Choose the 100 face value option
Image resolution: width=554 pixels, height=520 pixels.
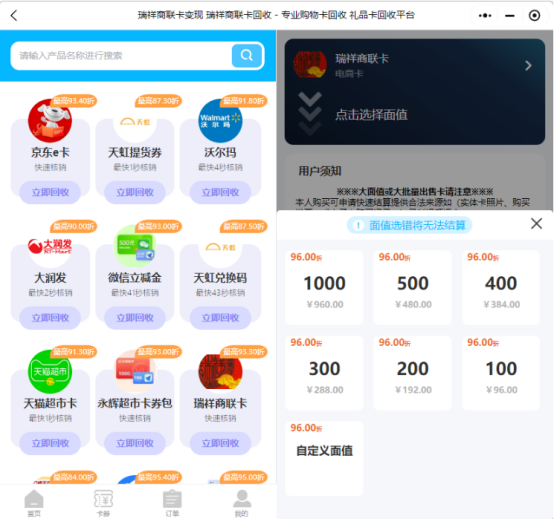click(x=501, y=373)
